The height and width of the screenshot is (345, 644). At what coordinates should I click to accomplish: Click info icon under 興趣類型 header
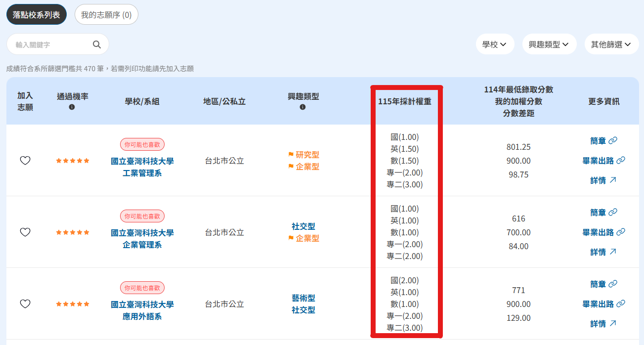click(x=303, y=107)
